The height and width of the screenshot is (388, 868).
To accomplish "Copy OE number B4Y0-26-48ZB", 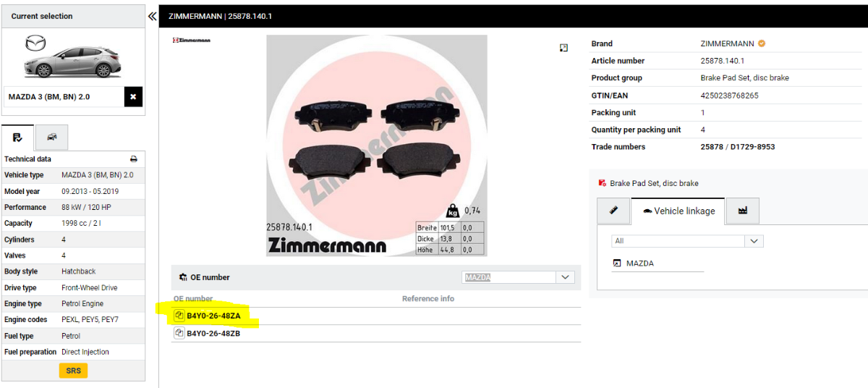I will point(179,333).
